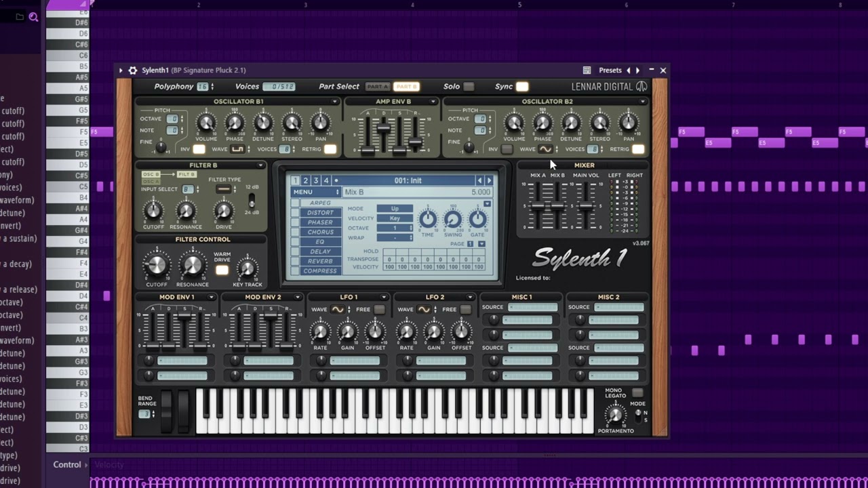Open the display MENU dropdown

click(x=315, y=192)
